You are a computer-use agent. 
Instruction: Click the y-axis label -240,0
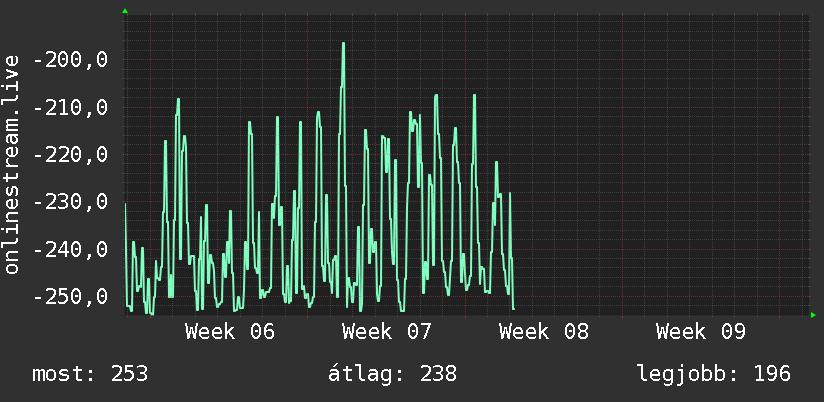point(70,249)
